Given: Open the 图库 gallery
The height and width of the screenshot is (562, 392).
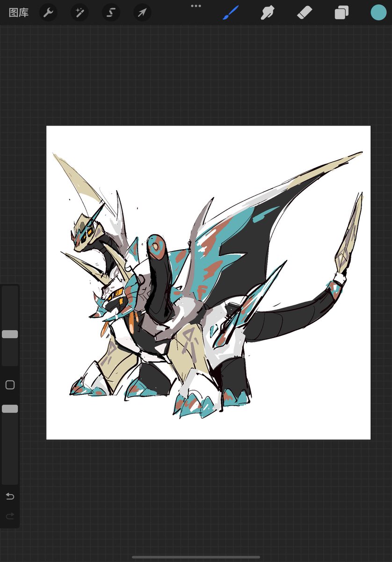Looking at the screenshot, I should point(19,13).
